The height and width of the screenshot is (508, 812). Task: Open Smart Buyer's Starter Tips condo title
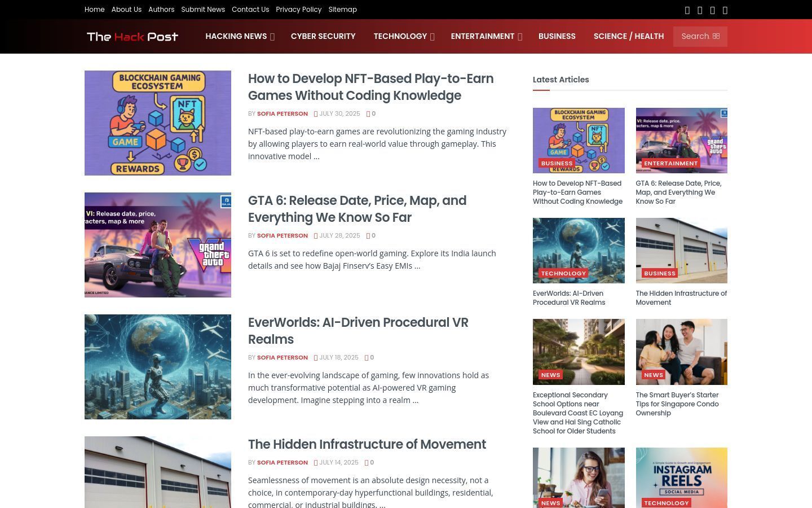(x=677, y=404)
